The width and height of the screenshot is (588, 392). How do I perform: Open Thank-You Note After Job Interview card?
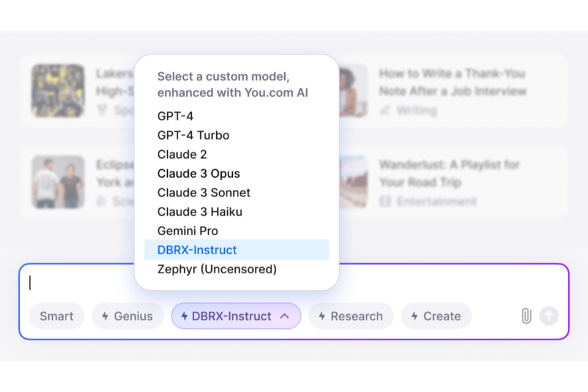[452, 91]
